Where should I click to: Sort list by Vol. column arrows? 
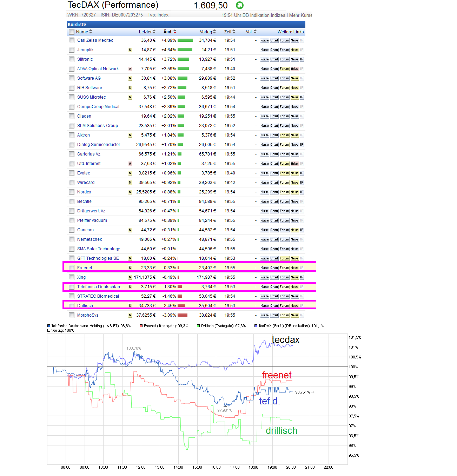(x=255, y=32)
